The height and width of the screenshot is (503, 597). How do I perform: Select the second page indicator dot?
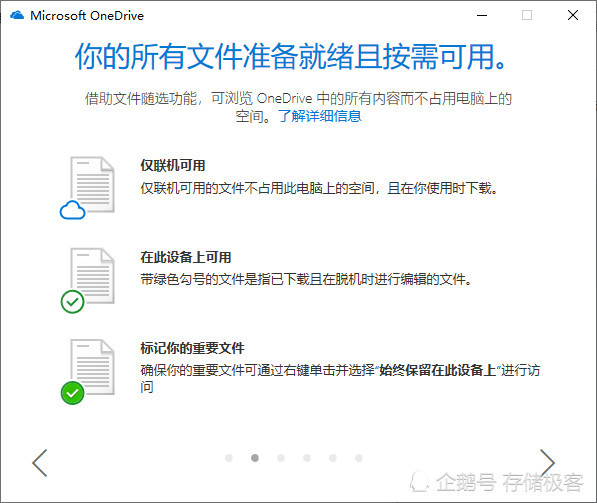coord(255,458)
